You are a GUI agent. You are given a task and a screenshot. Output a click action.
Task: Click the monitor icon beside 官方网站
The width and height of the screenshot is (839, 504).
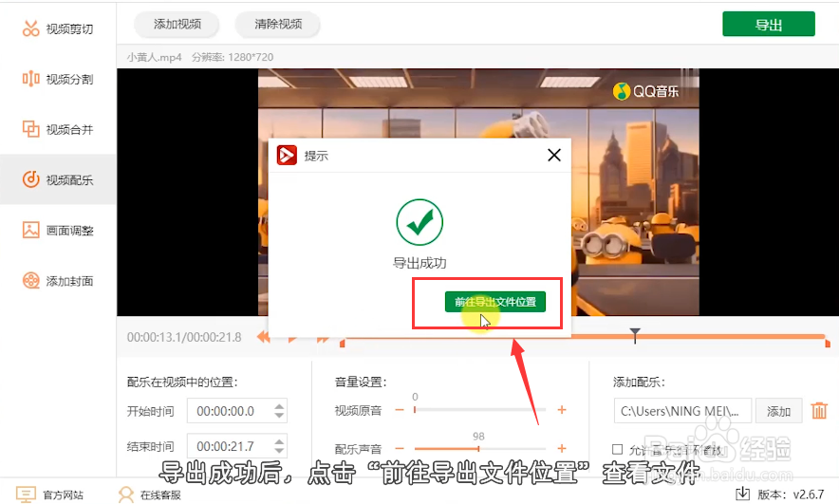[26, 495]
